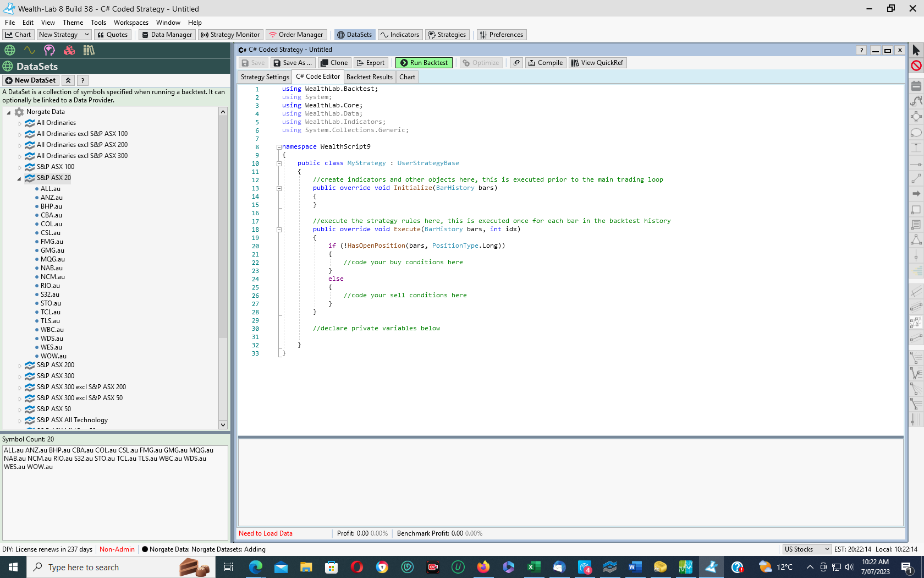Open Word from the taskbar

[635, 567]
